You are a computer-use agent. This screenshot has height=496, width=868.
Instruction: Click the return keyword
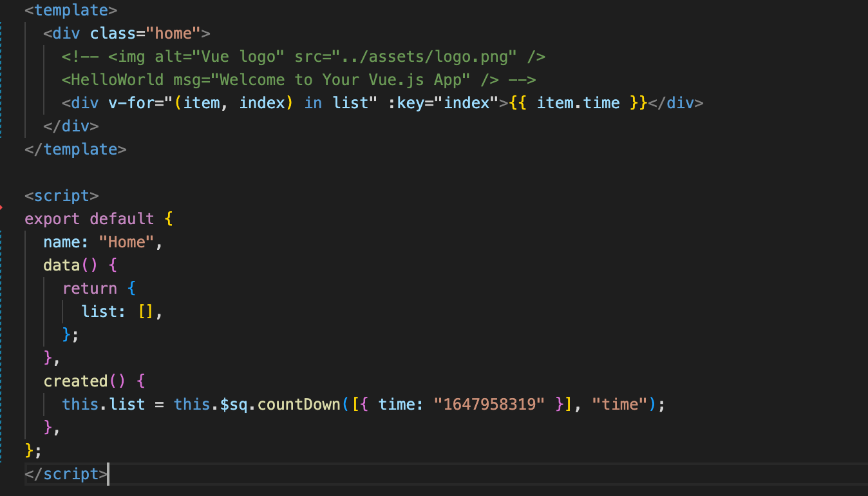pos(90,289)
